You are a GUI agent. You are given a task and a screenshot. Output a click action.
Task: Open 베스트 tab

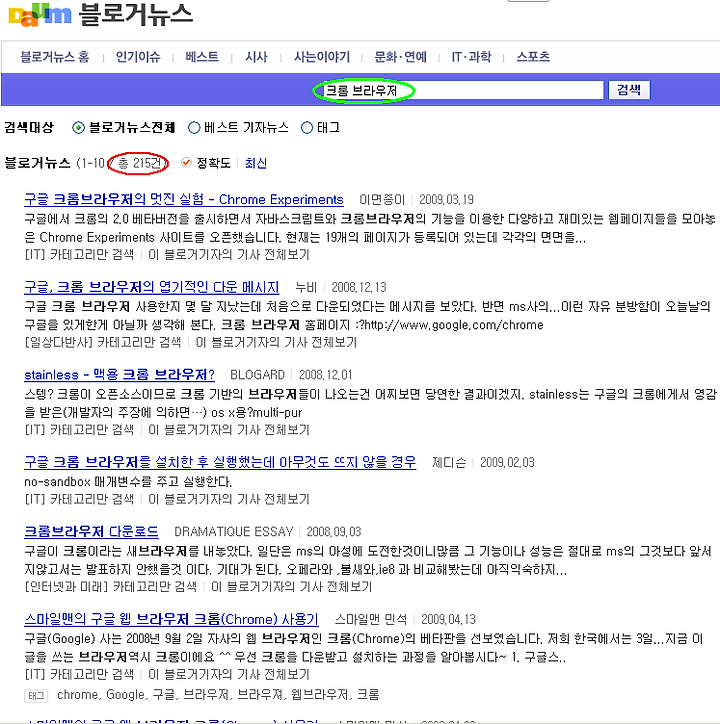(202, 57)
